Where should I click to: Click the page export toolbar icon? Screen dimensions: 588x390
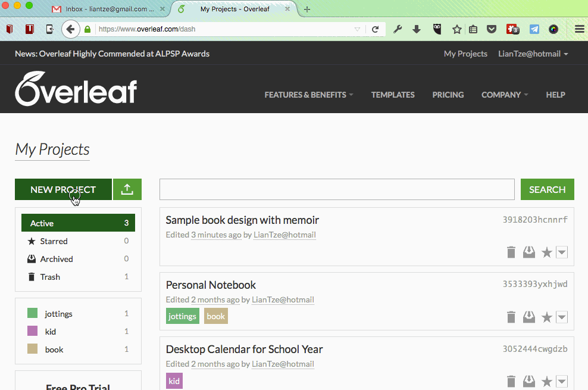49,29
